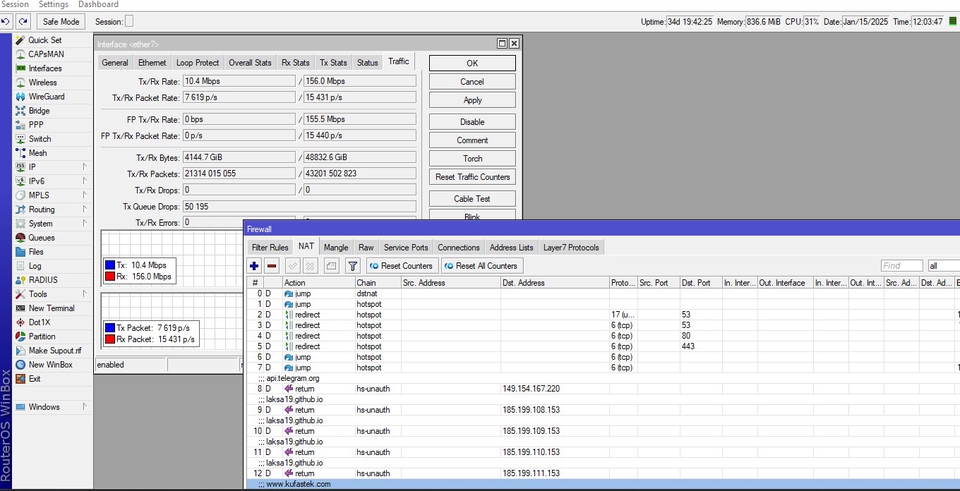This screenshot has width=960, height=491.
Task: Open Switch section
Action: [39, 138]
